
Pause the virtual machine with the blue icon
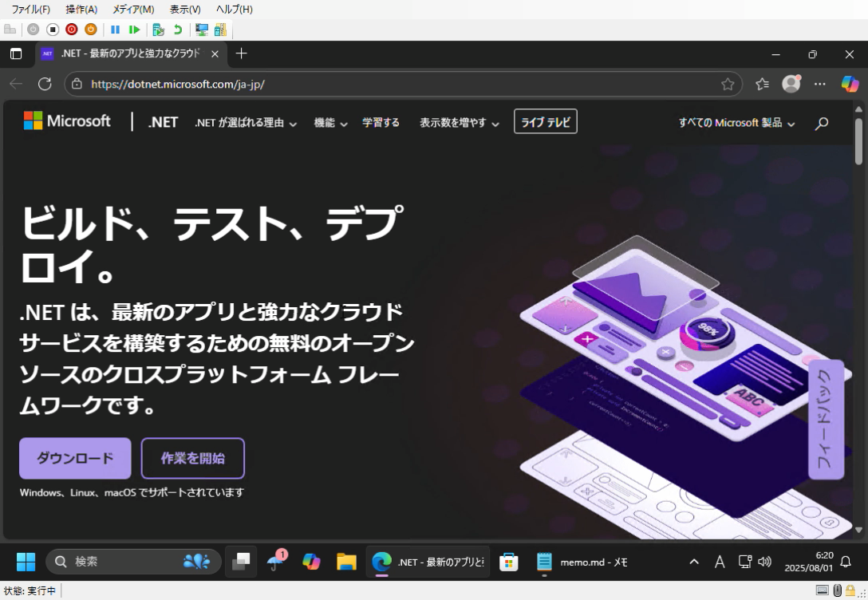[115, 30]
